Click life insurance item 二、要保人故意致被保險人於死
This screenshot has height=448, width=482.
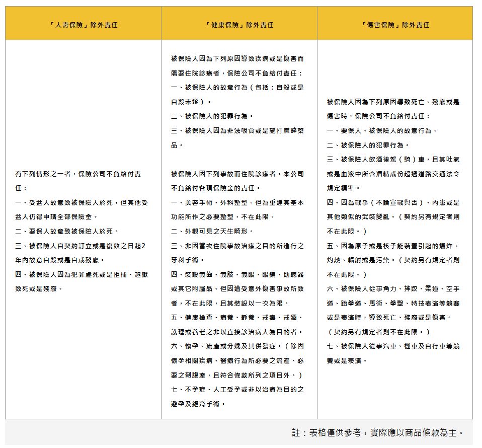click(67, 232)
